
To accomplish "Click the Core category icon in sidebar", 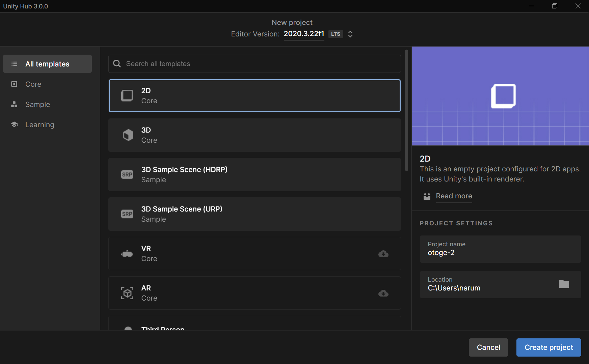I will point(14,84).
